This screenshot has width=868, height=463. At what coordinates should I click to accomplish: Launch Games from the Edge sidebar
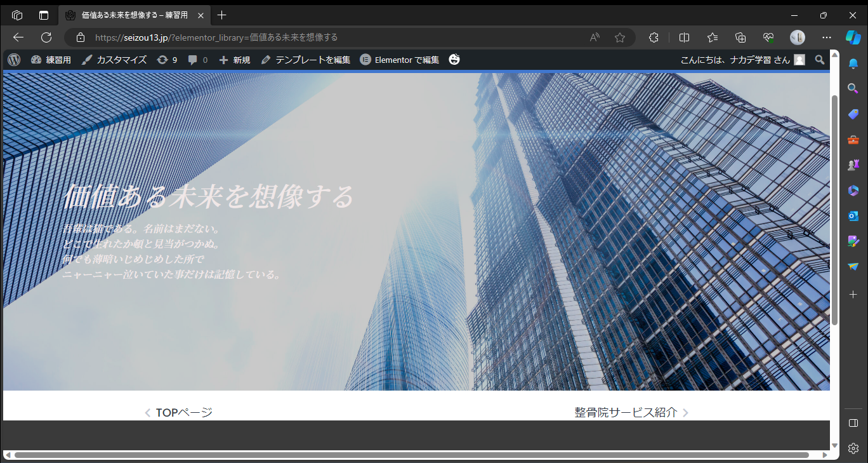coord(853,164)
